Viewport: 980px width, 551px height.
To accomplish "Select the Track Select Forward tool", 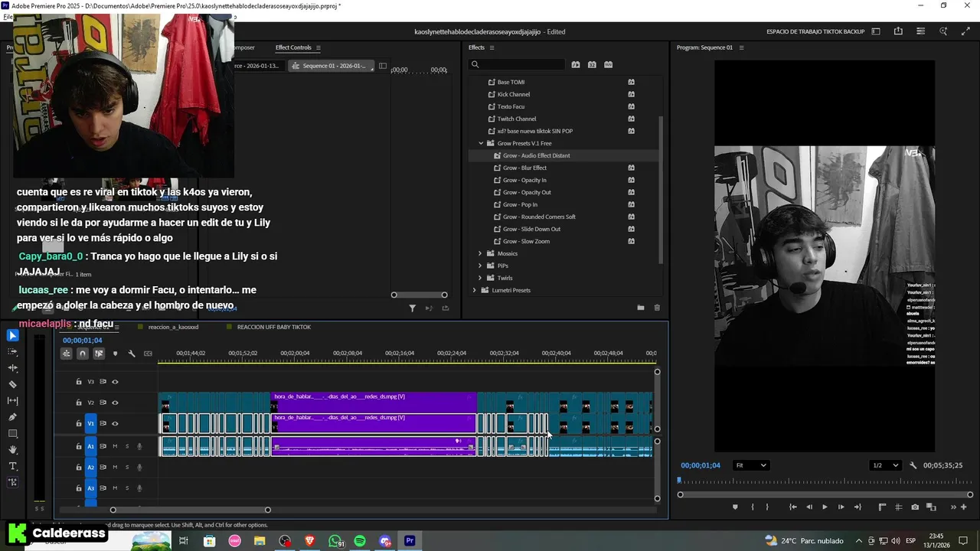I will [x=12, y=351].
